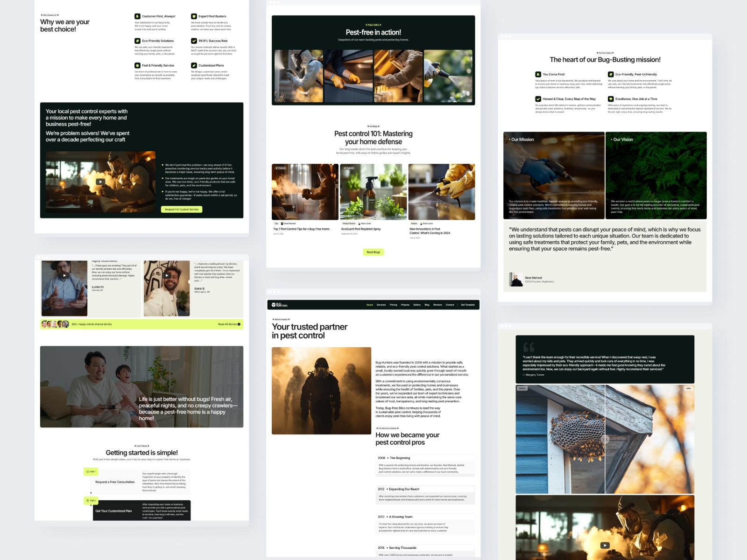
Task: Click the Request For Custom Service button
Action: (182, 210)
